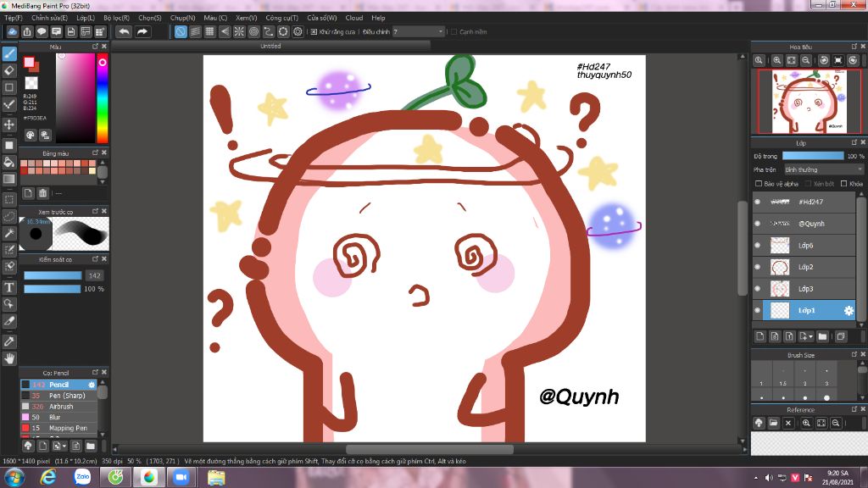
Task: Toggle the Khử răng cưa anti-aliasing checkbox
Action: pos(314,32)
